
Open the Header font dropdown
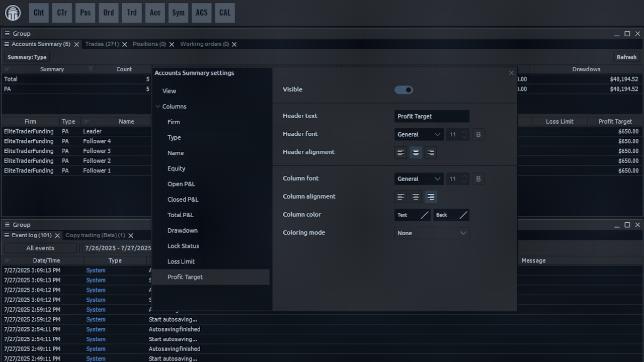pos(419,135)
